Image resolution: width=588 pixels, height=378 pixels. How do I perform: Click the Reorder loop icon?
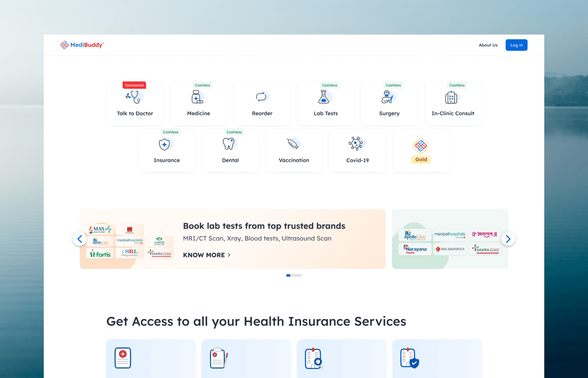point(262,97)
